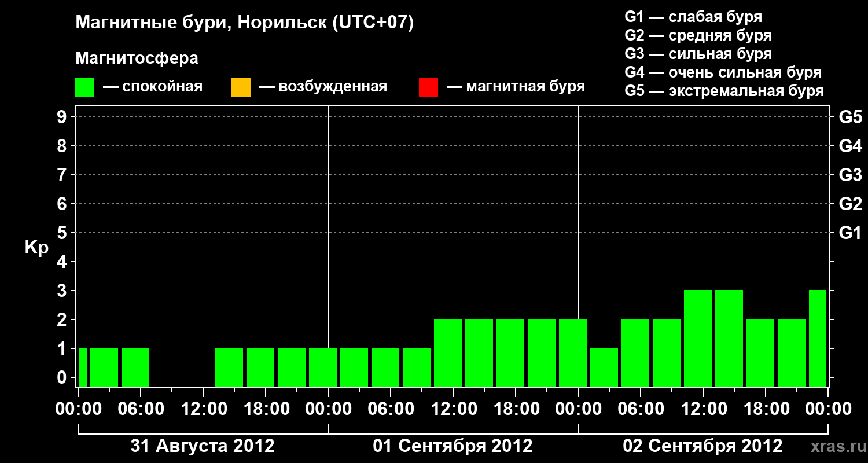Click the only Kp 1 bar on 02 Сентября

[x=604, y=367]
